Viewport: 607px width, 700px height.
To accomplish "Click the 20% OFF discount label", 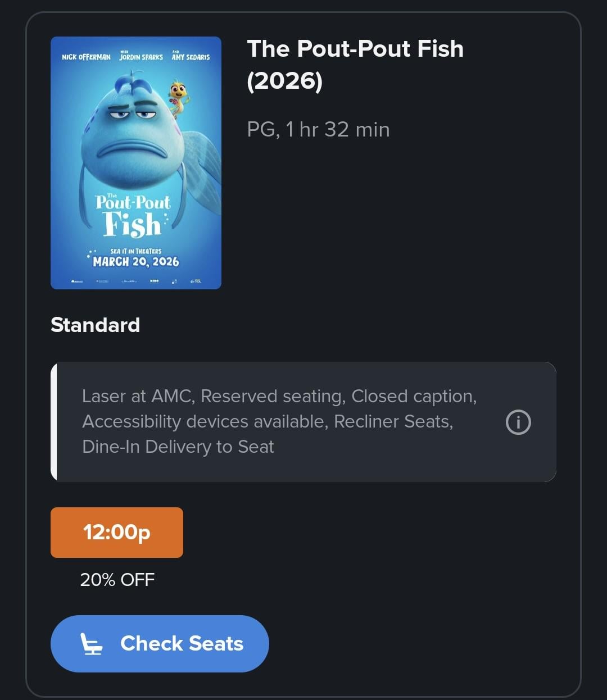I will tap(117, 580).
